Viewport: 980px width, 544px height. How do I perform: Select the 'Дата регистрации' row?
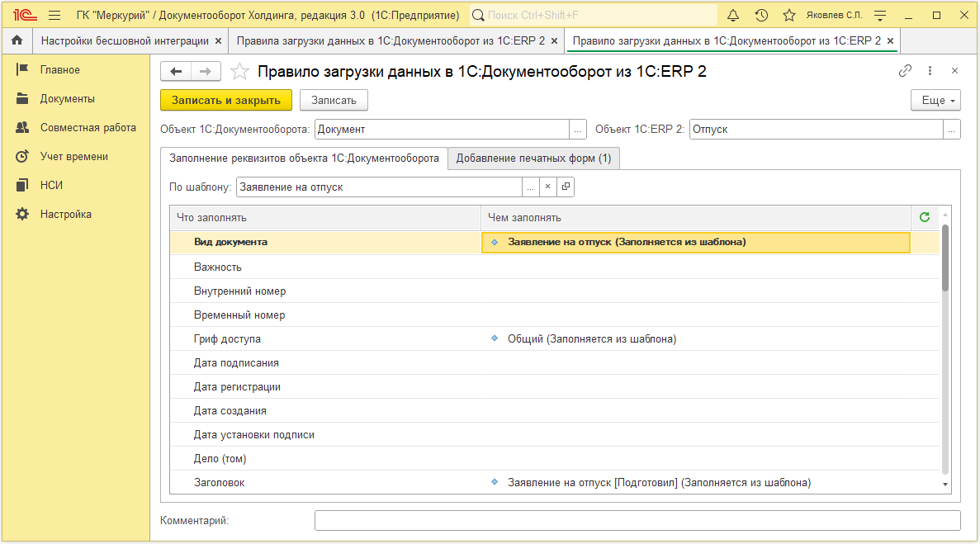(555, 386)
